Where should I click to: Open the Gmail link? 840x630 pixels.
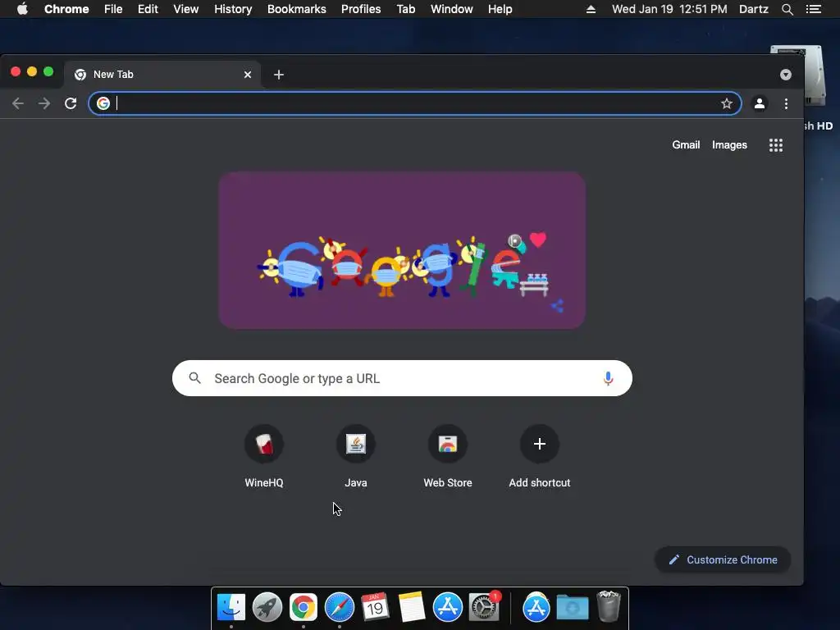pyautogui.click(x=686, y=144)
